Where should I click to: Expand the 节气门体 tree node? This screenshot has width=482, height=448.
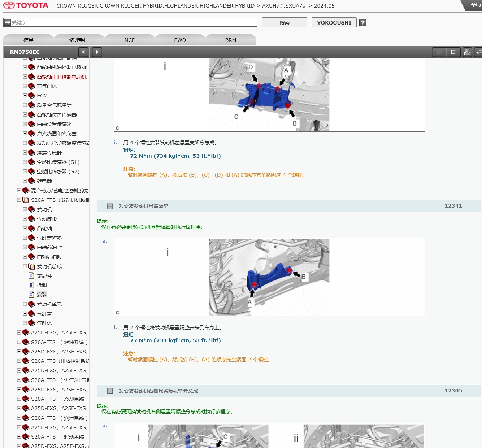25,86
